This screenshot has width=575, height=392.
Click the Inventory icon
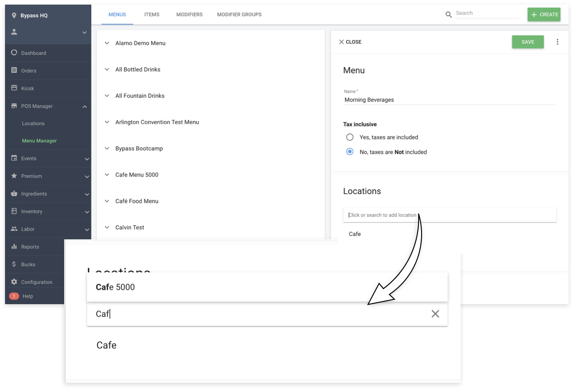point(14,211)
